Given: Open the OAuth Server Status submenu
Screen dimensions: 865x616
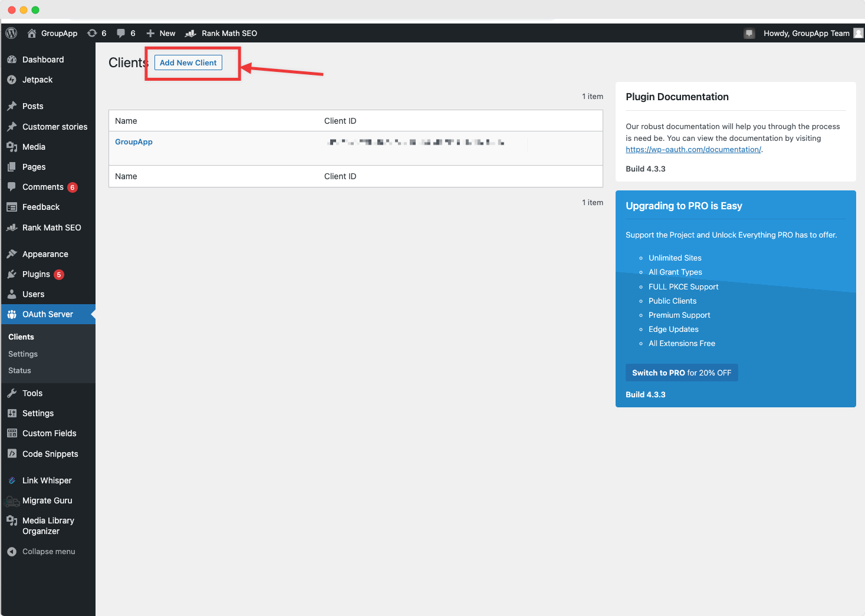Looking at the screenshot, I should (19, 370).
